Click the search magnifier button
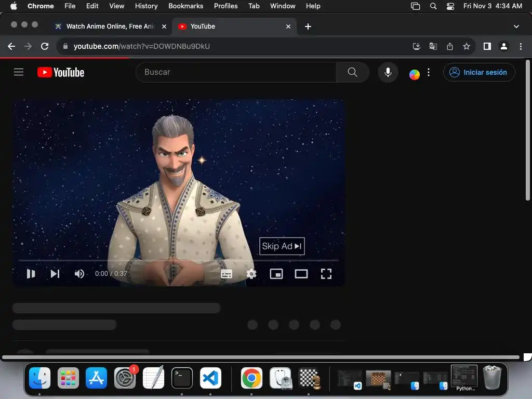The height and width of the screenshot is (399, 532). (x=353, y=72)
